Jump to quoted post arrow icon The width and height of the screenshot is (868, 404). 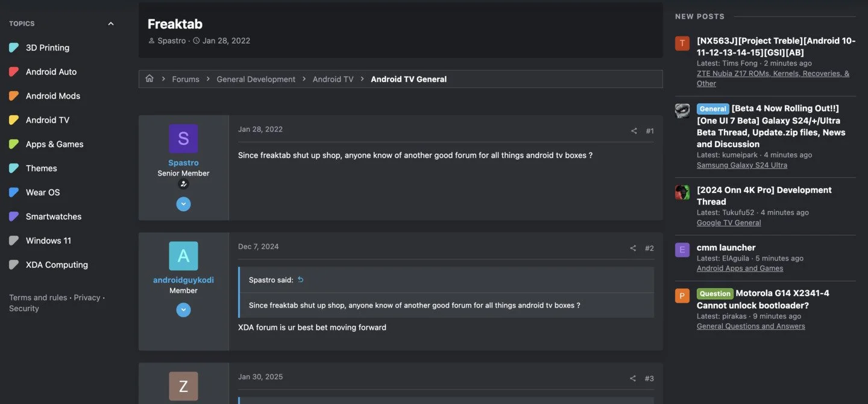click(x=301, y=280)
